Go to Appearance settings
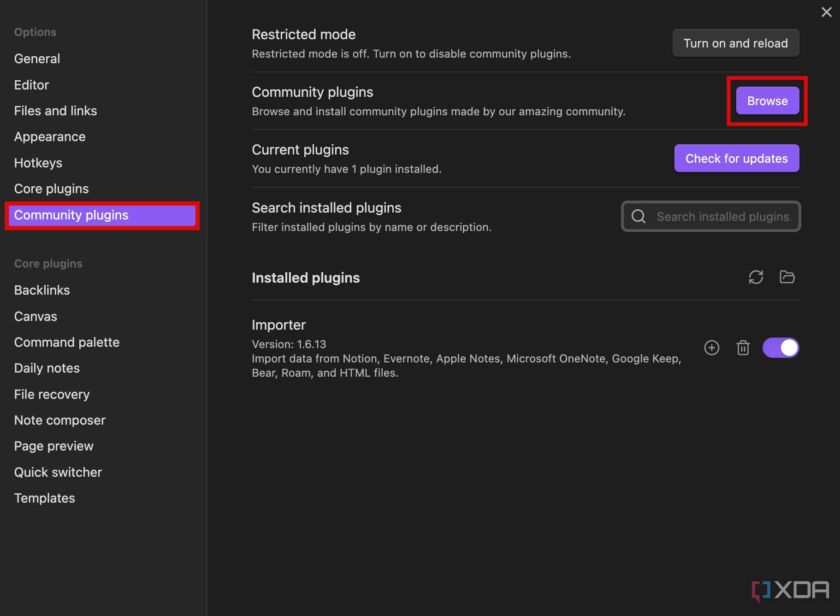Image resolution: width=840 pixels, height=616 pixels. [50, 136]
